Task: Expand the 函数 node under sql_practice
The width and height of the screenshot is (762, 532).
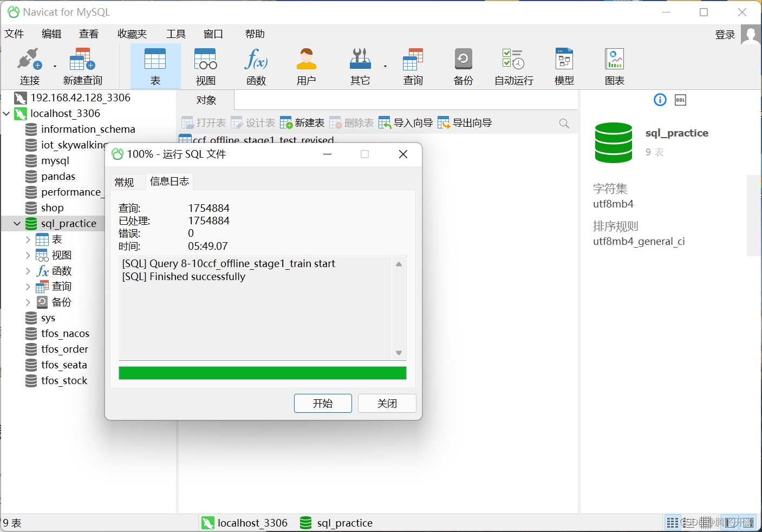Action: tap(28, 271)
